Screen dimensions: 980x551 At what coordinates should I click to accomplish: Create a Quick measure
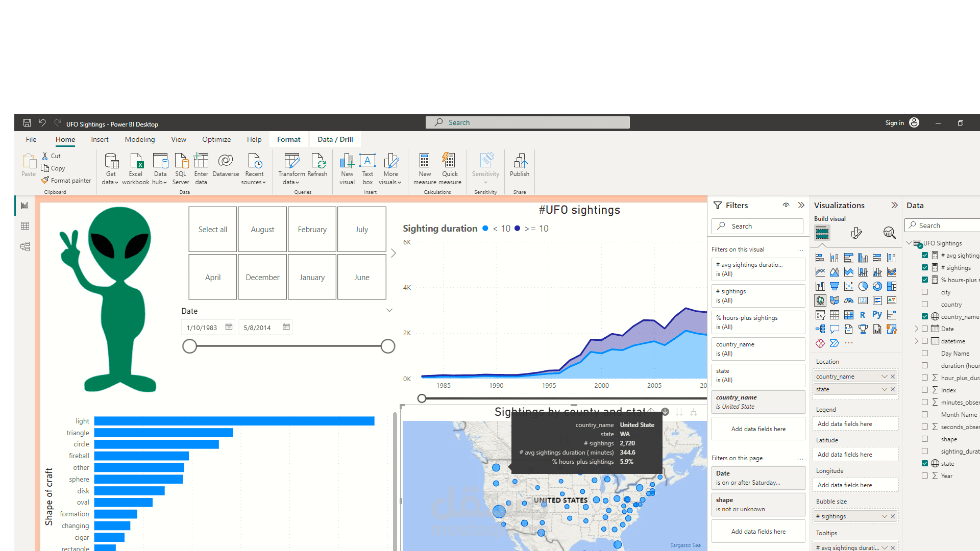[x=450, y=168]
